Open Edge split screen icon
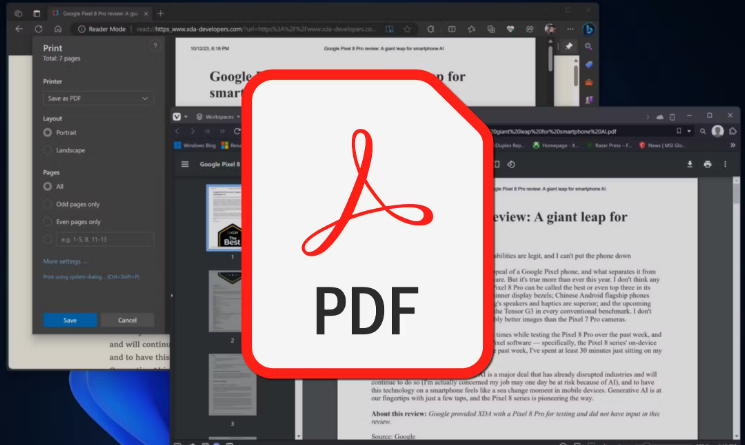Image resolution: width=745 pixels, height=445 pixels. coord(452,29)
